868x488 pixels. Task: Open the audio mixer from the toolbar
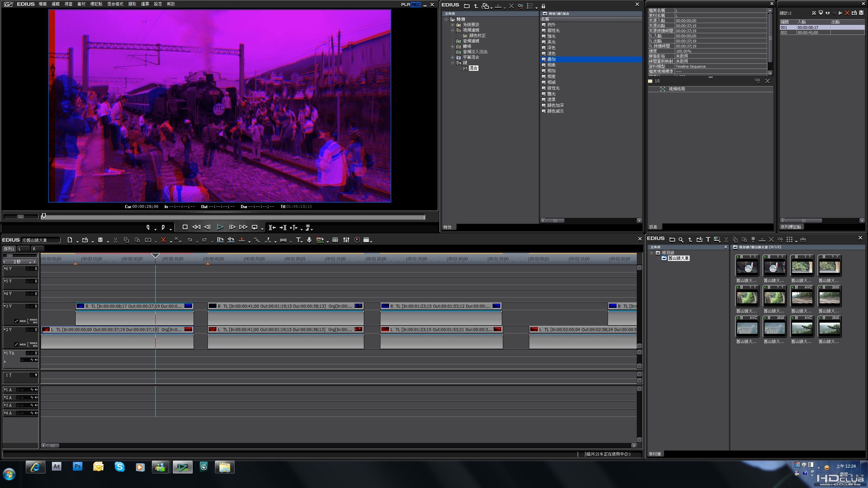click(346, 240)
